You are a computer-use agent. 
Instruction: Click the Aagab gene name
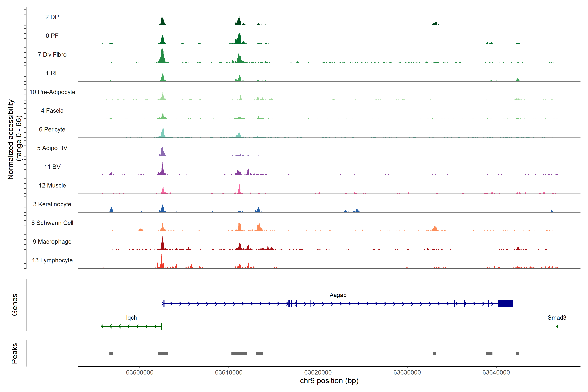tap(338, 295)
